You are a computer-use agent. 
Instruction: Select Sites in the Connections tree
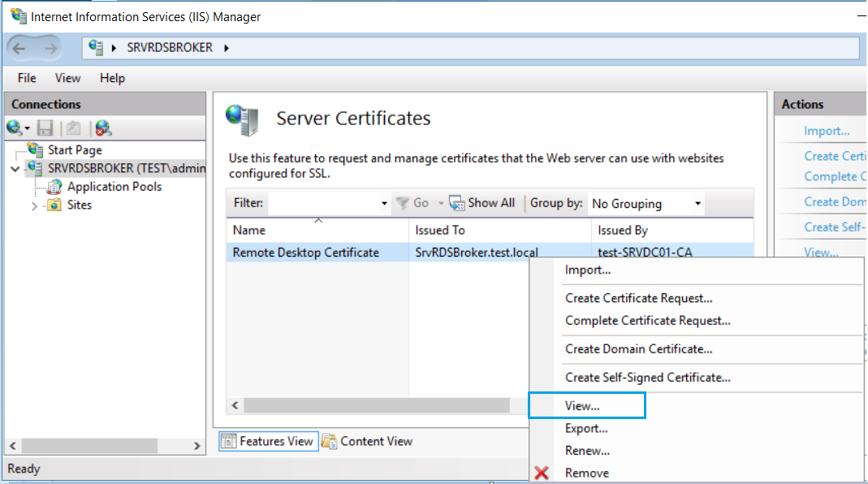click(80, 205)
